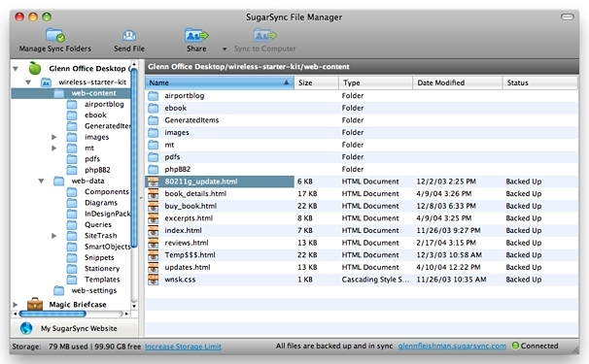Click the Share toolbar icon

196,35
